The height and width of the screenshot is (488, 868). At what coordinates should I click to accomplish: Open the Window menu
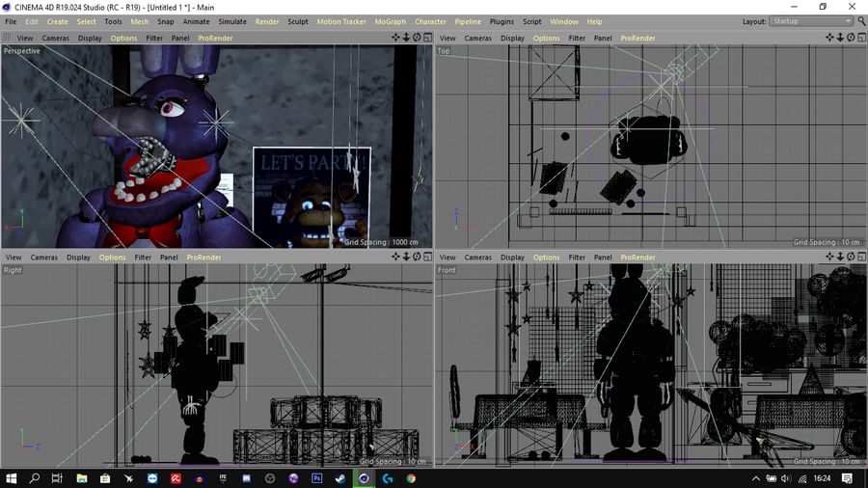click(563, 21)
